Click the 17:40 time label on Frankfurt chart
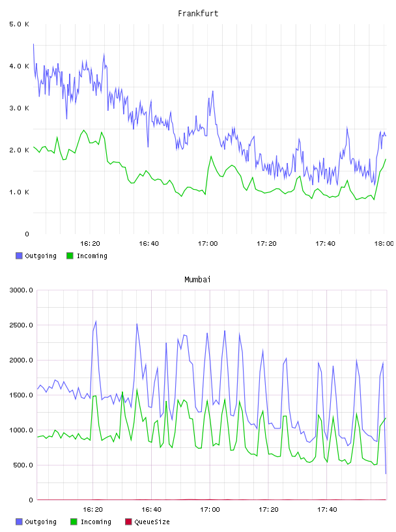This screenshot has width=396, height=532. pyautogui.click(x=325, y=244)
